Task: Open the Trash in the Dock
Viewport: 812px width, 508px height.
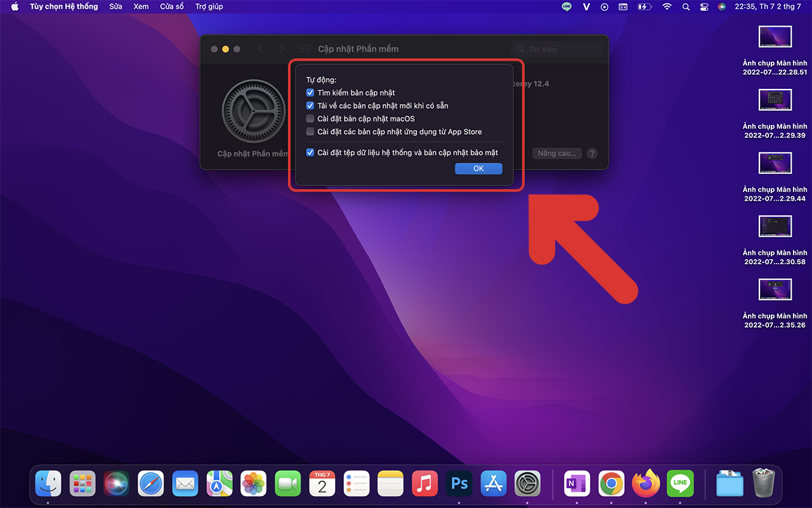Action: tap(764, 484)
